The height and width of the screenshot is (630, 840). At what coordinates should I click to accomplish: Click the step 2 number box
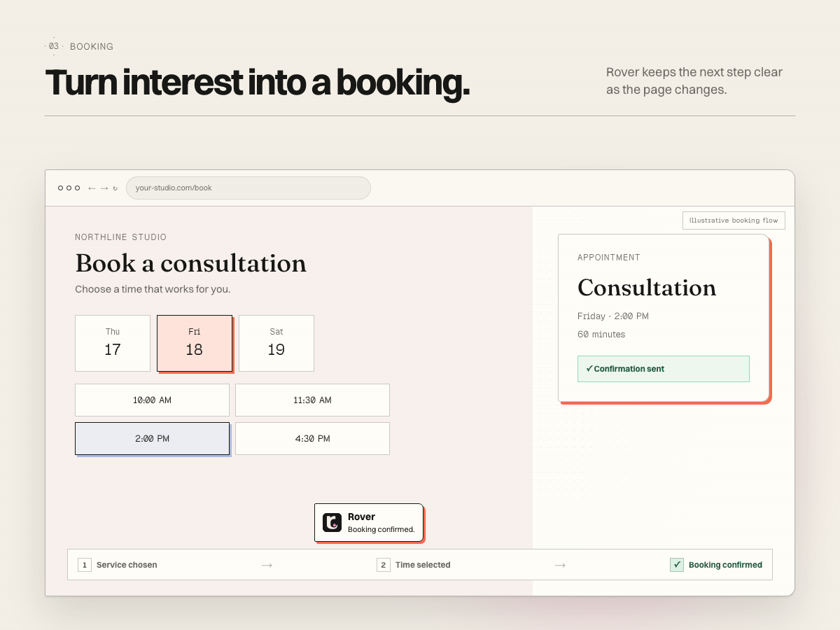(x=384, y=565)
